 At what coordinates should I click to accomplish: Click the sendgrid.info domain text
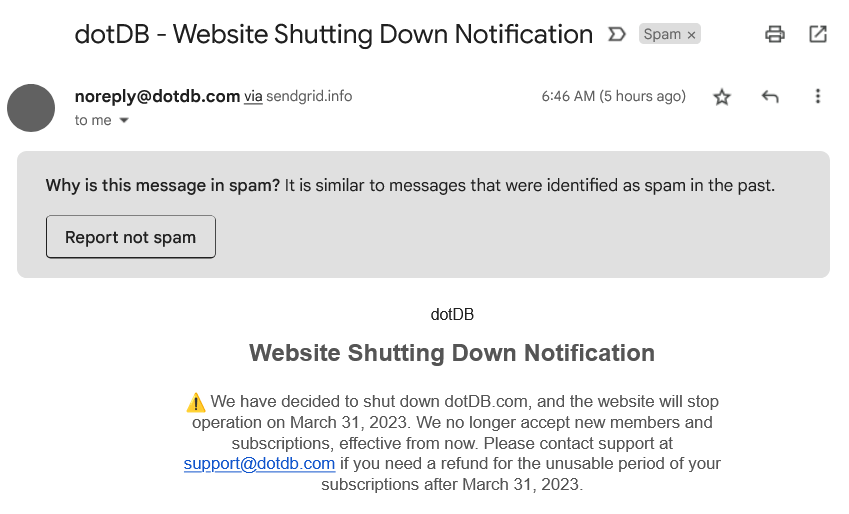[309, 96]
